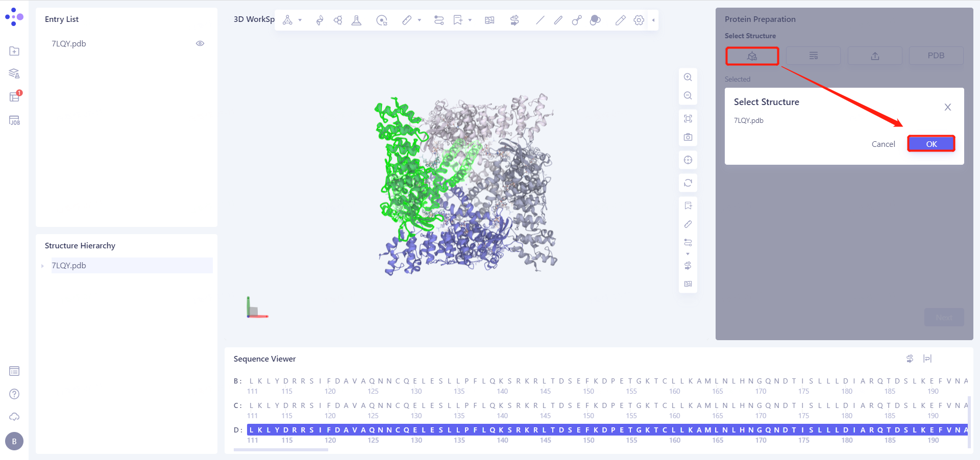Click the flask experiment tool in the toolbar
Image resolution: width=980 pixels, height=460 pixels.
[x=356, y=20]
